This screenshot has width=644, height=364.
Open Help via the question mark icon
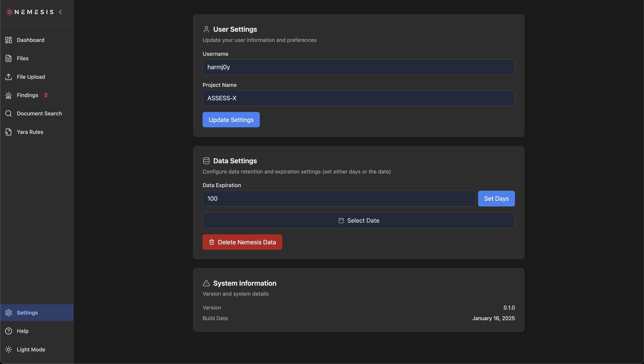click(9, 331)
